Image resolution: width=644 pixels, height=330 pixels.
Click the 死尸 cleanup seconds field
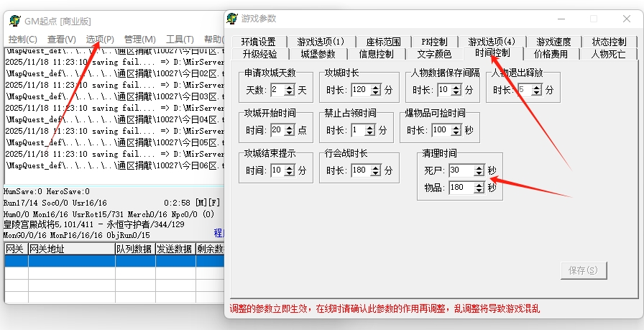pos(461,170)
